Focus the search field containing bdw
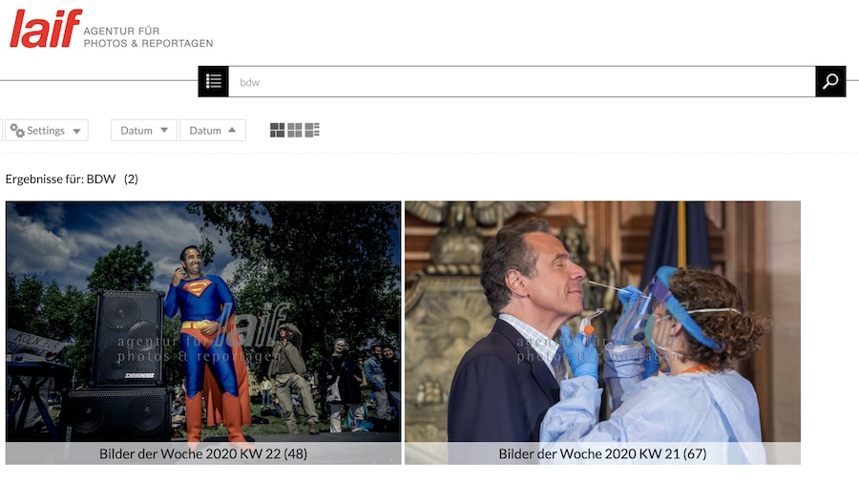Screen dimensions: 859x504 point(521,82)
